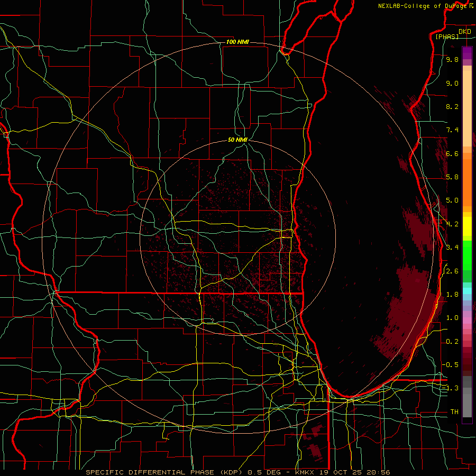Pick the bright green color bar segment

click(x=467, y=255)
